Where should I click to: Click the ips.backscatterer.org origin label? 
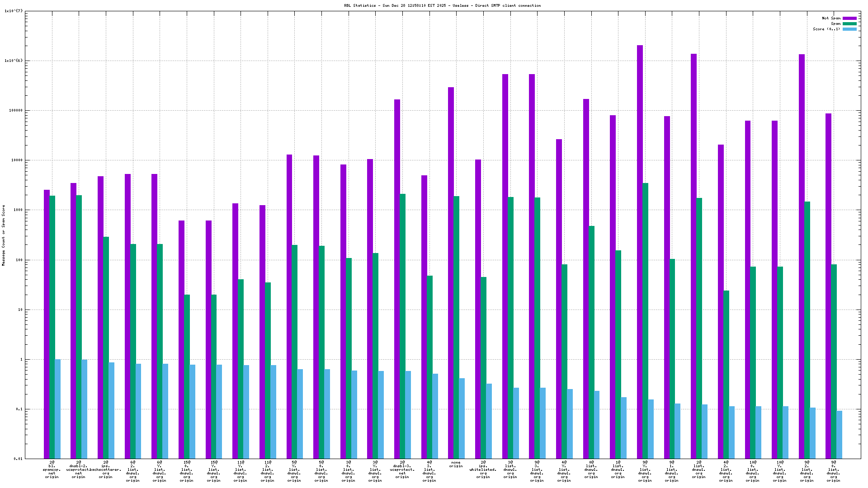click(x=105, y=469)
